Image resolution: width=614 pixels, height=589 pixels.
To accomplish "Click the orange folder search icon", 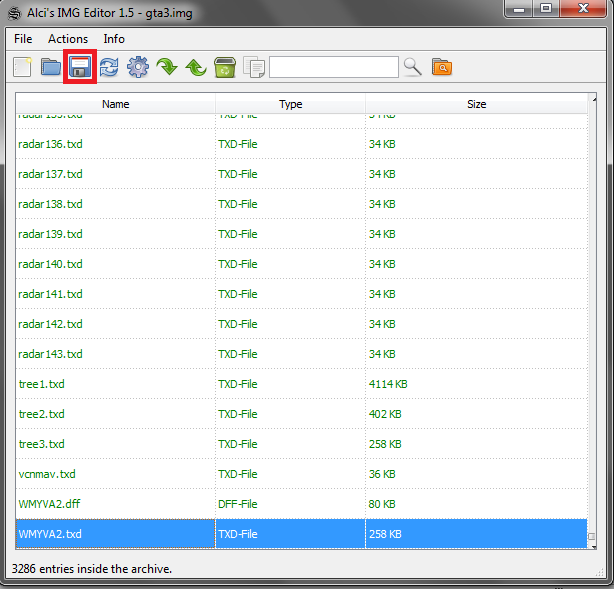I will (442, 67).
